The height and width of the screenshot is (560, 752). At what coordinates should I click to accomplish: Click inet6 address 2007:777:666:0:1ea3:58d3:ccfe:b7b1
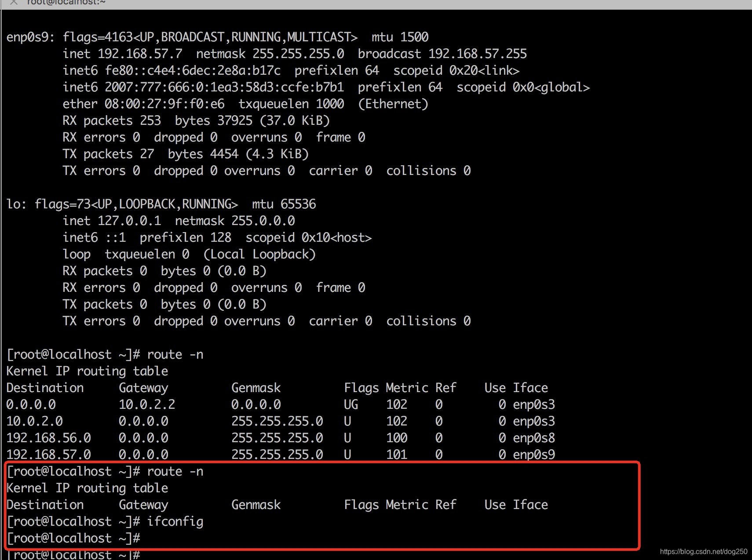point(224,87)
